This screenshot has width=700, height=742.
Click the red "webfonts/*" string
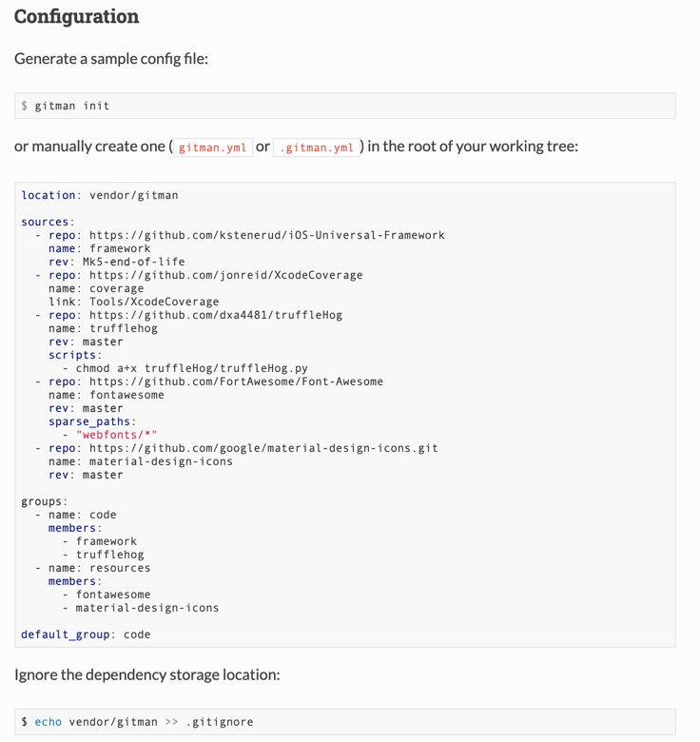click(x=116, y=435)
